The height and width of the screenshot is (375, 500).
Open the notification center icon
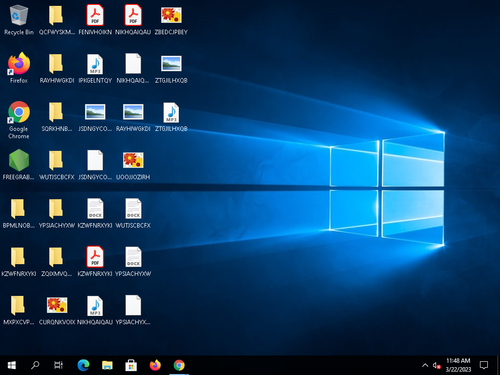point(484,365)
